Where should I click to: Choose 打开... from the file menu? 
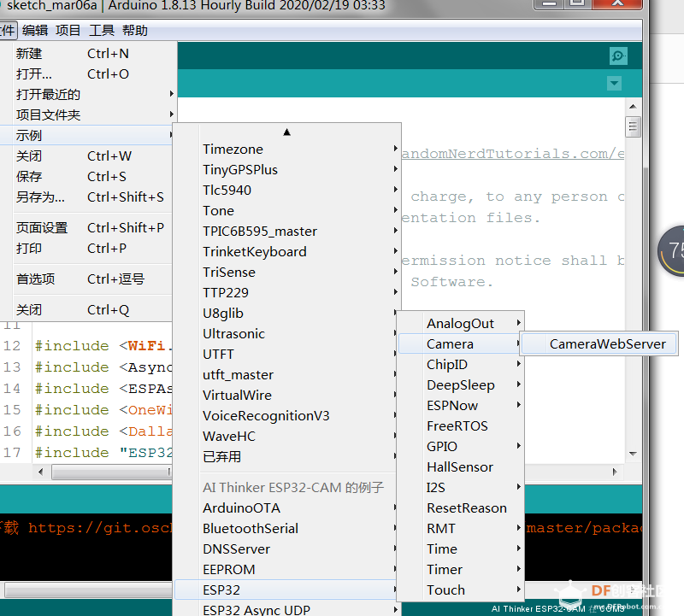tap(88, 74)
